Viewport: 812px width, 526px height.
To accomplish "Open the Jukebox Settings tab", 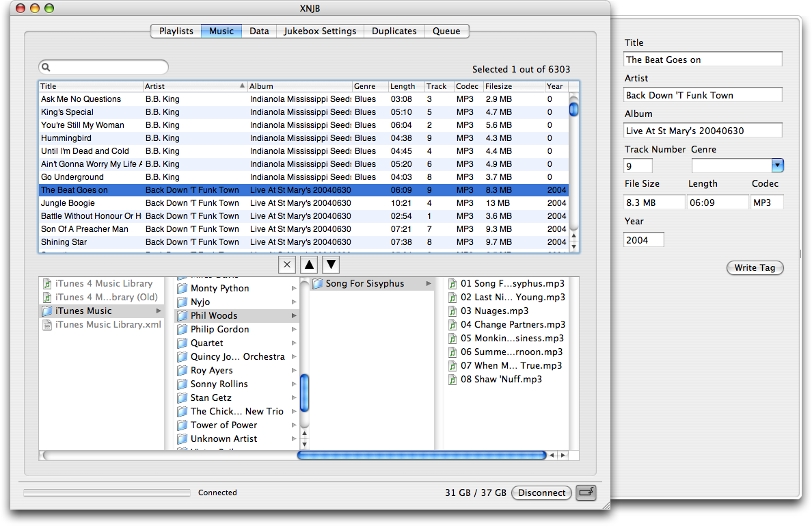I will (x=320, y=31).
